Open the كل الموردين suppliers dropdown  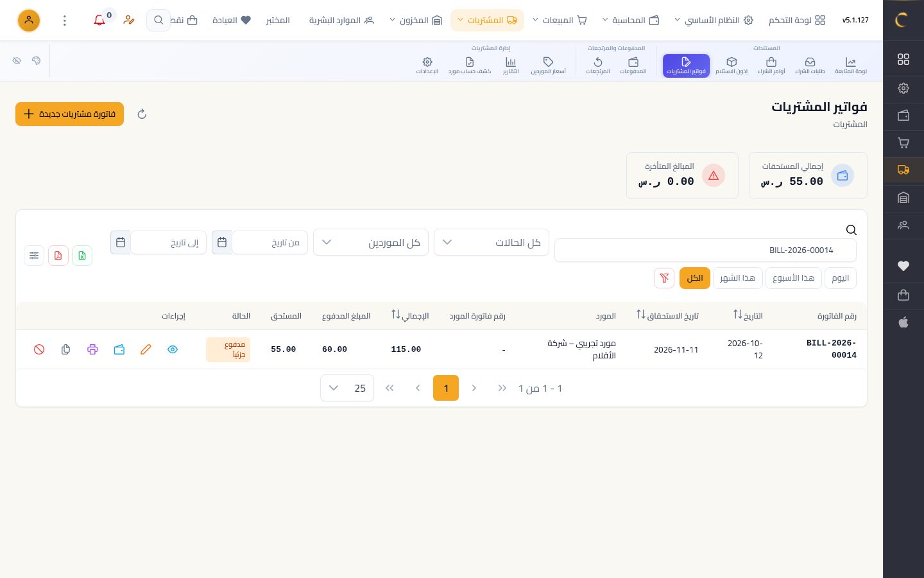371,242
